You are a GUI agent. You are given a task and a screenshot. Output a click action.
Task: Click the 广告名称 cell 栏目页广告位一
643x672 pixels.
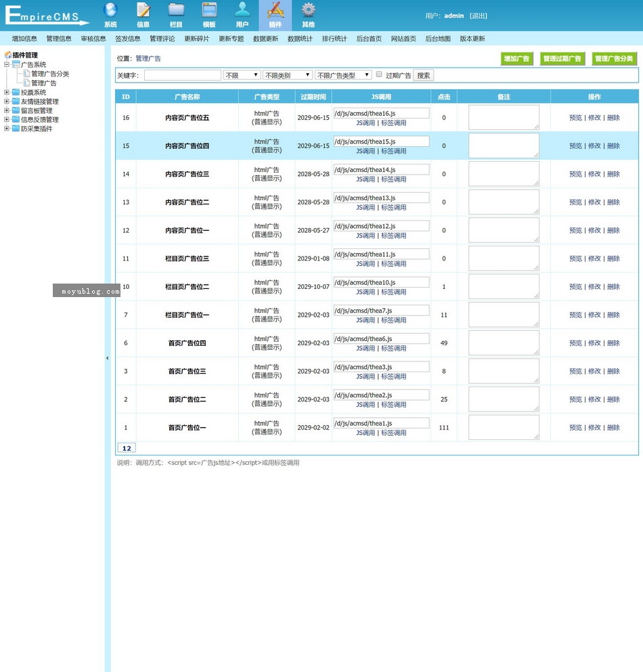(x=187, y=315)
